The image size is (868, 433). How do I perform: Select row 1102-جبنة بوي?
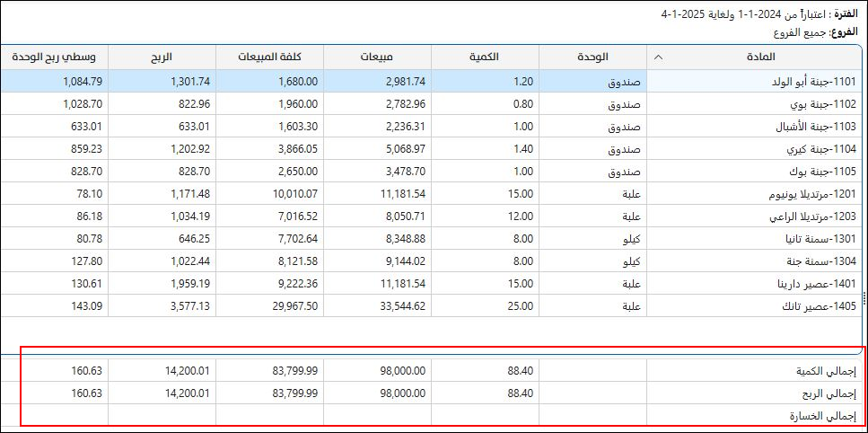tap(431, 104)
